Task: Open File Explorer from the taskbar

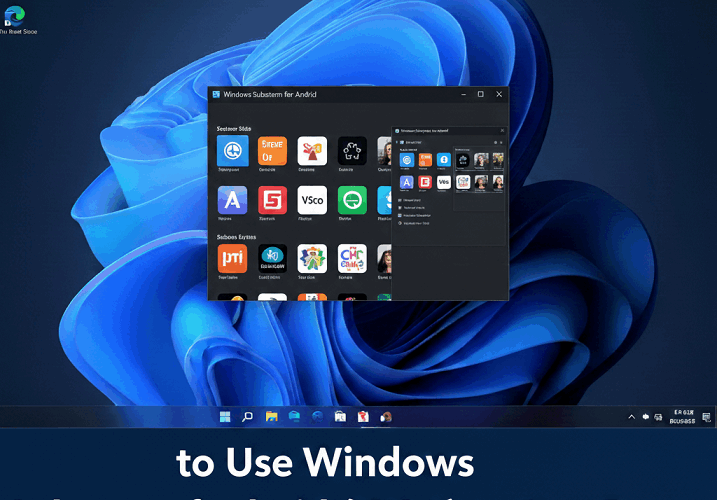Action: pos(272,417)
